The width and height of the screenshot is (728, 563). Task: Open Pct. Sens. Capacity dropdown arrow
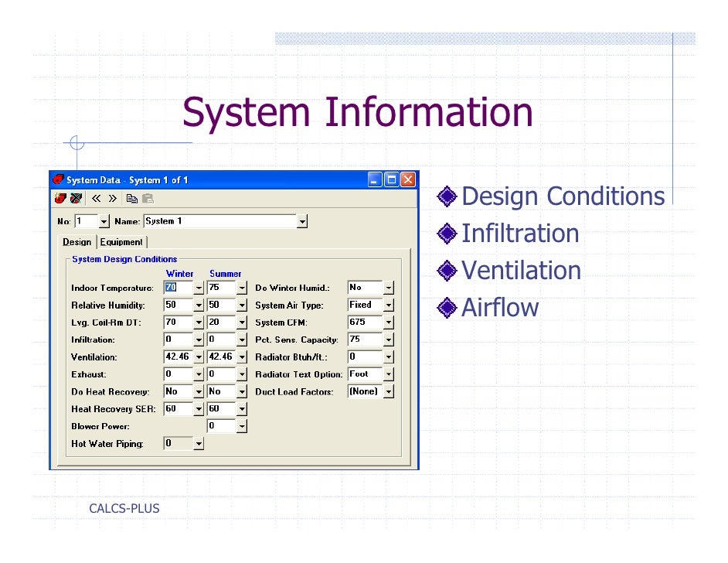389,340
